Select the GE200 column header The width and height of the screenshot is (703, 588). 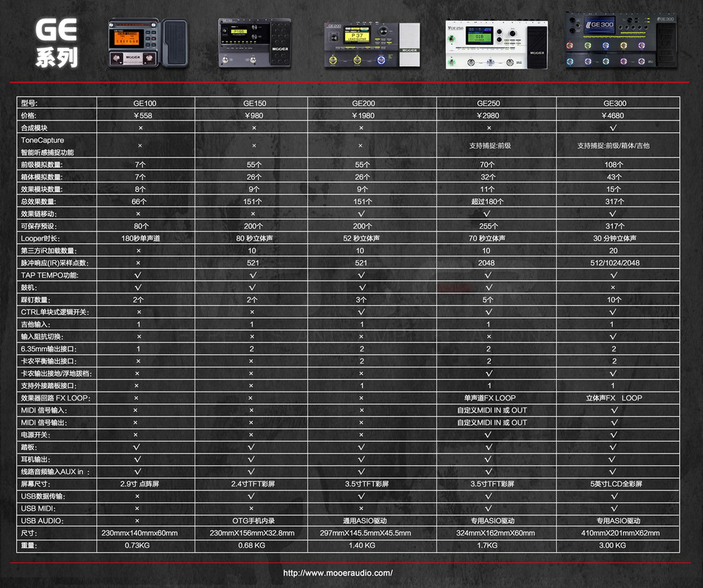(363, 103)
